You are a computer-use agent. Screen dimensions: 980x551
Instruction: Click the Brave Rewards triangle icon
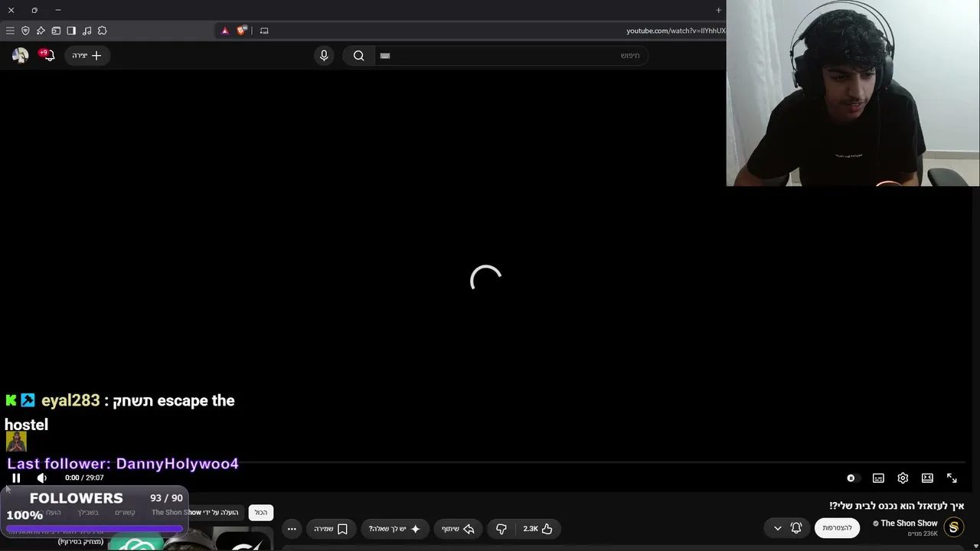pos(224,31)
